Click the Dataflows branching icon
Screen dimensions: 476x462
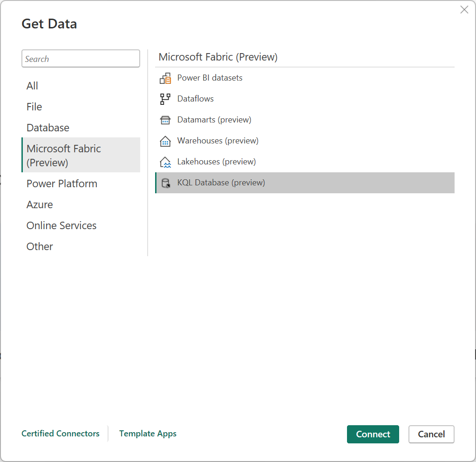[x=165, y=99]
